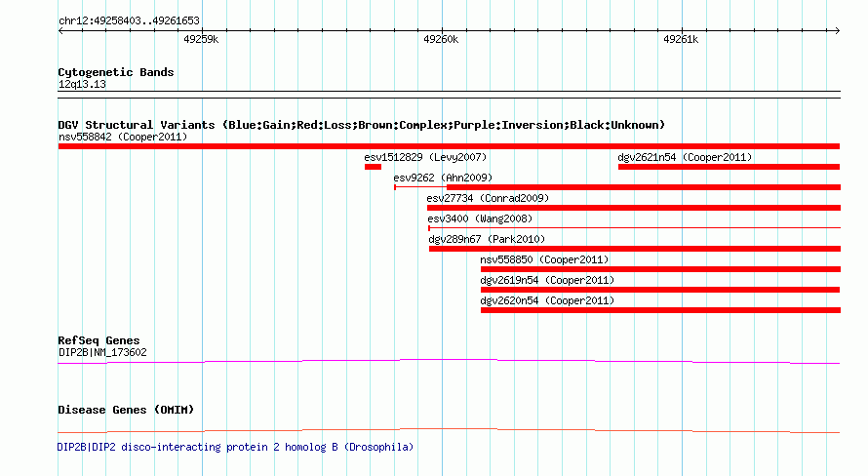Select the esv9262 thick red bar
Viewport: 868px width, 476px height.
coord(644,187)
